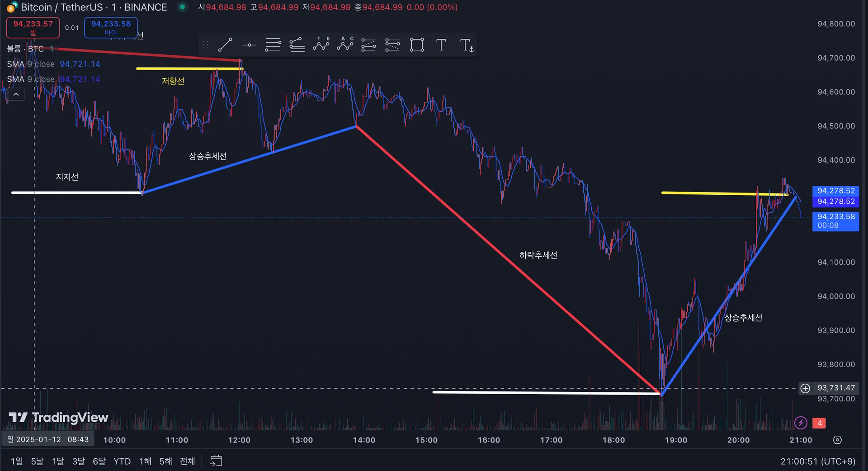The height and width of the screenshot is (471, 868).
Task: Select the horizontal line tool
Action: click(x=249, y=45)
